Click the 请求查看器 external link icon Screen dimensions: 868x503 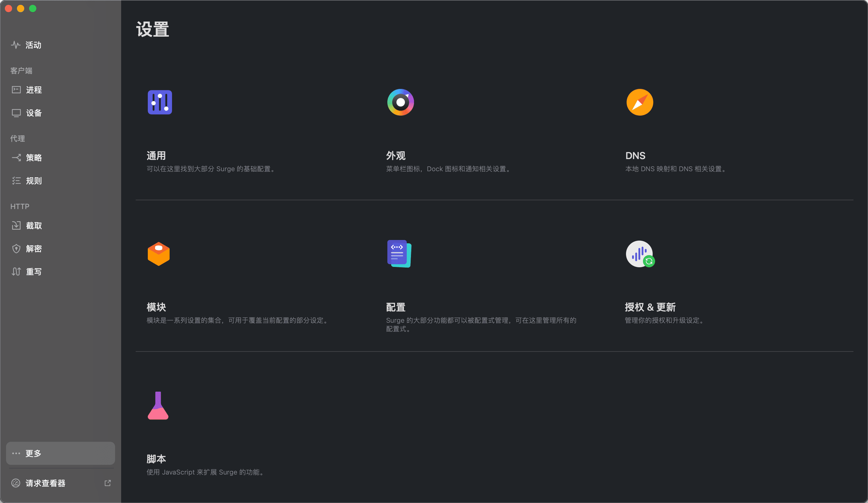tap(108, 483)
